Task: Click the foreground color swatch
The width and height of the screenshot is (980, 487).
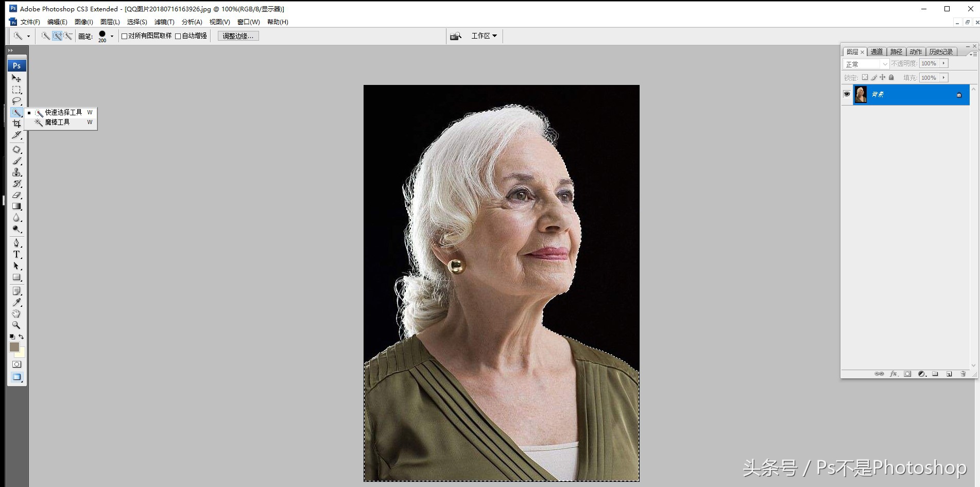Action: (x=14, y=347)
